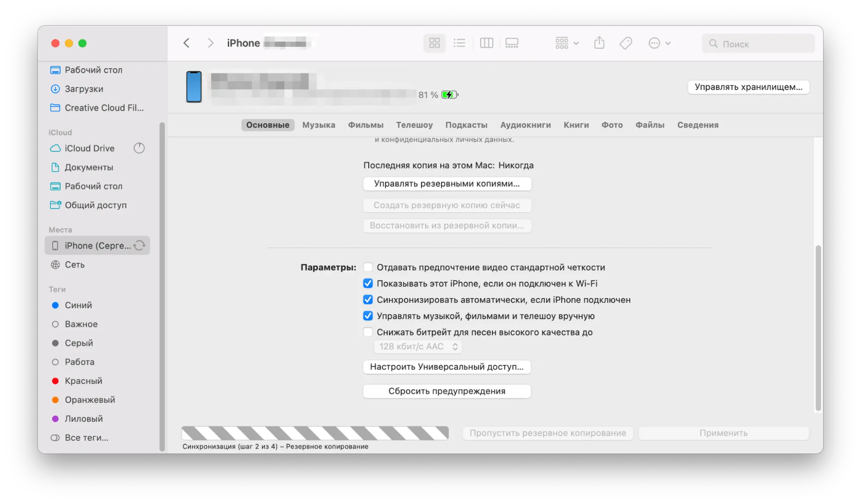Select the Важное tag
This screenshot has height=504, width=861.
pyautogui.click(x=81, y=324)
